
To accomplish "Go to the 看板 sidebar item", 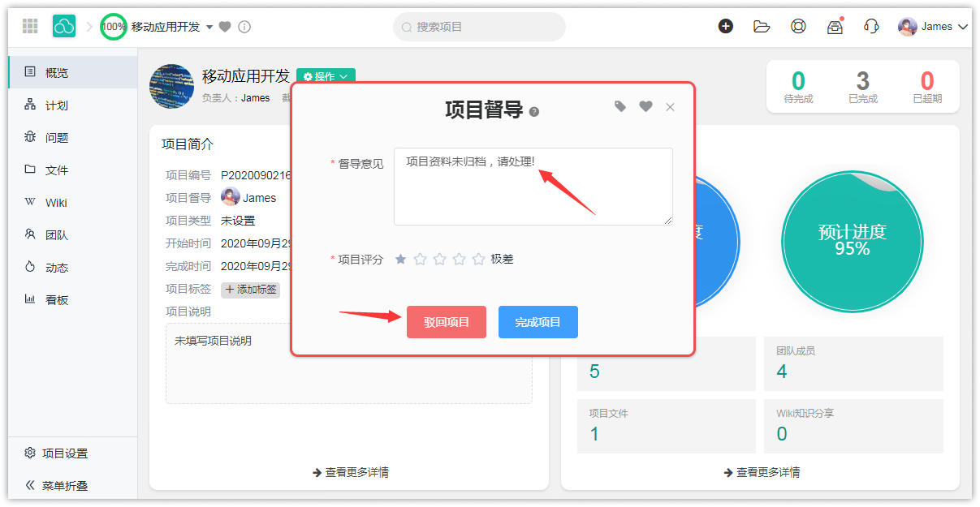I will pos(57,299).
